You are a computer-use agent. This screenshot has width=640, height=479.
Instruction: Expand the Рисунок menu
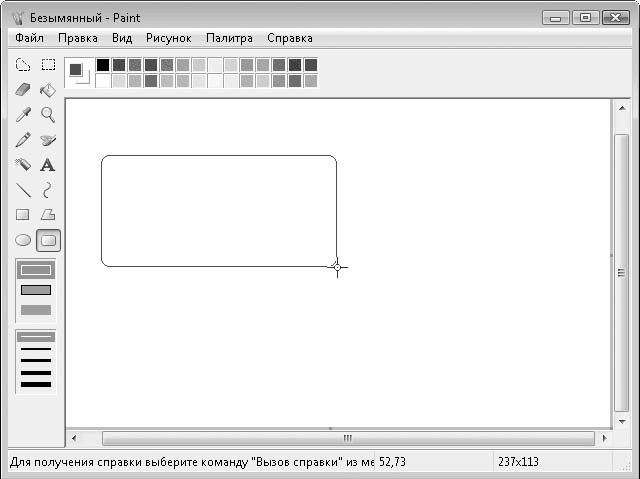pyautogui.click(x=168, y=38)
